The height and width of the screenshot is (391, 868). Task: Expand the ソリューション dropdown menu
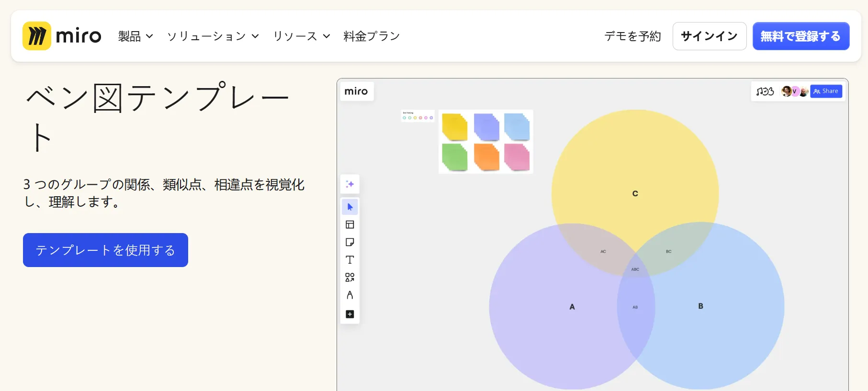[x=213, y=36]
